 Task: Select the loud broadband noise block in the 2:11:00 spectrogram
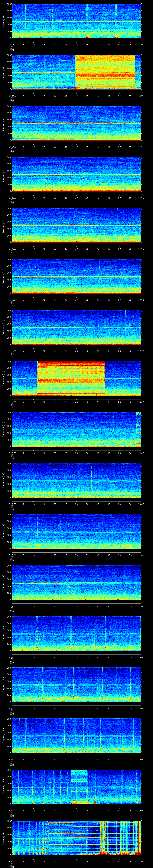(105, 72)
